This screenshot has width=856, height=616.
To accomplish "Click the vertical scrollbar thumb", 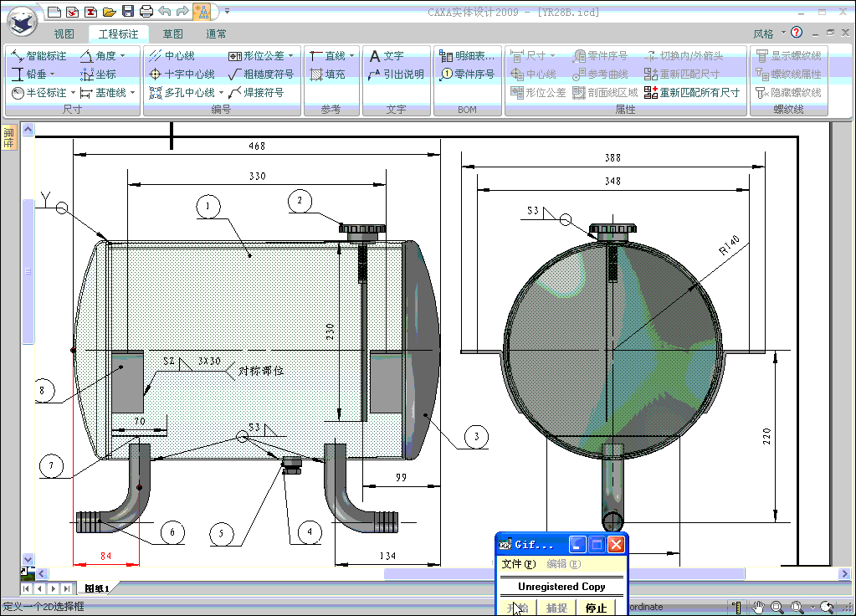I will tap(28, 271).
